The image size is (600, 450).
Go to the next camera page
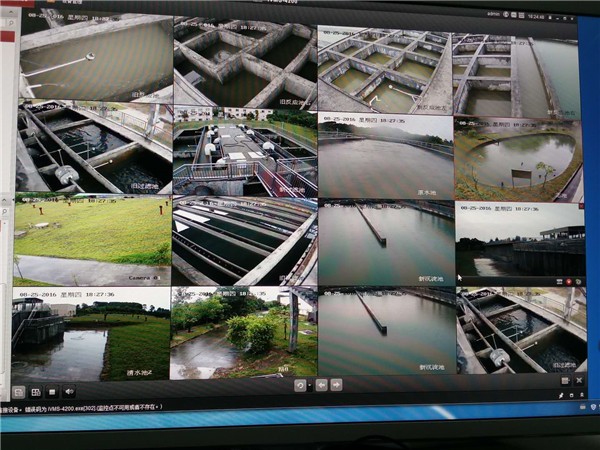[x=336, y=385]
